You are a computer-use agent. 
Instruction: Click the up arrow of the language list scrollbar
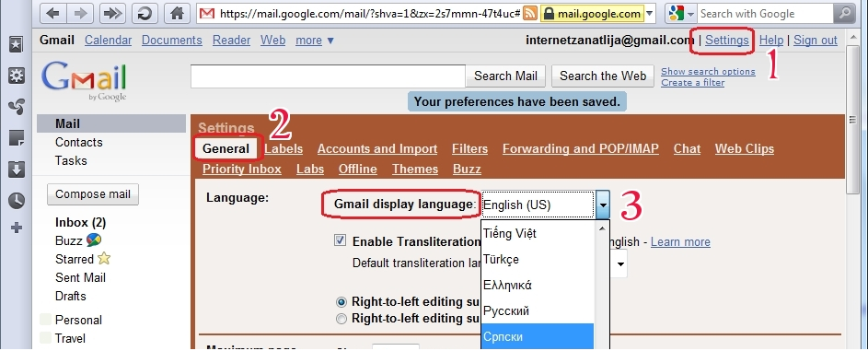click(603, 228)
